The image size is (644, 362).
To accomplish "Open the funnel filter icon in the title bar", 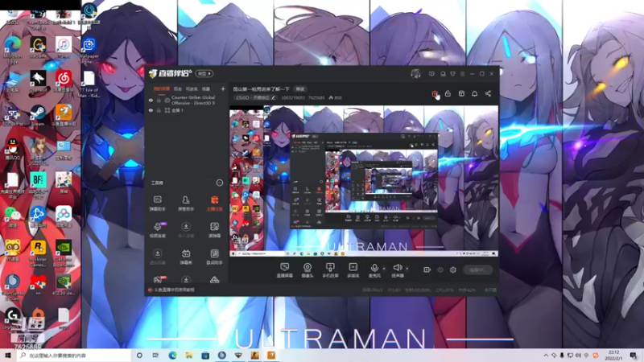I will point(452,74).
